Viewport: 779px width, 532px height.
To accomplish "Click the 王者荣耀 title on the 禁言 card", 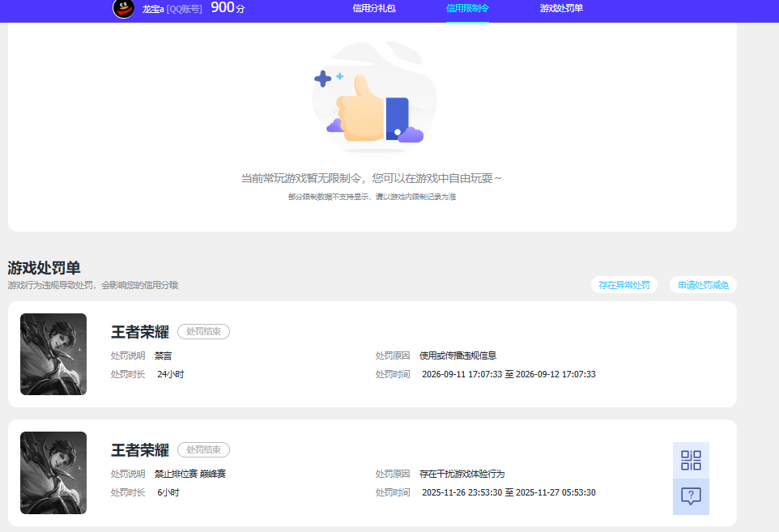I will pyautogui.click(x=140, y=332).
